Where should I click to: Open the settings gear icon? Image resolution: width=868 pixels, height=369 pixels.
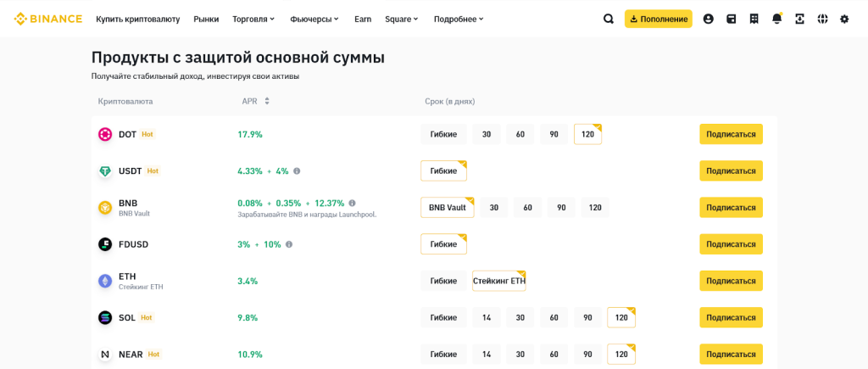point(844,19)
